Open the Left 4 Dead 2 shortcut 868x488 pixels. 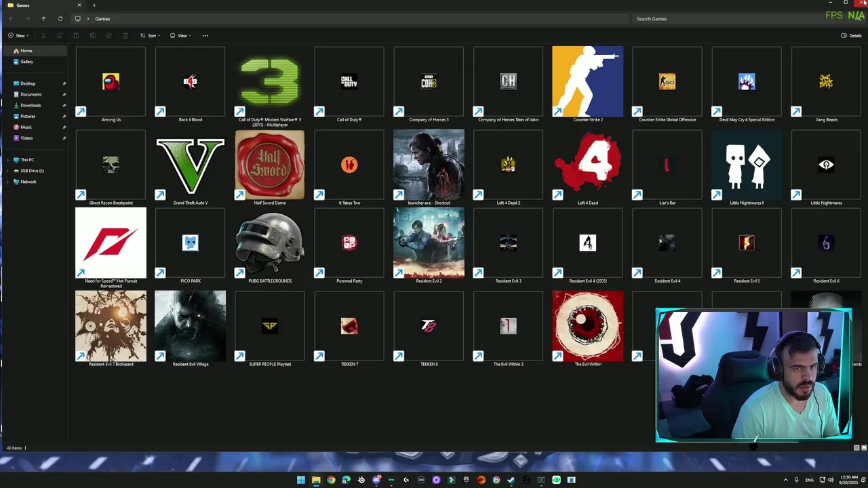(x=508, y=167)
